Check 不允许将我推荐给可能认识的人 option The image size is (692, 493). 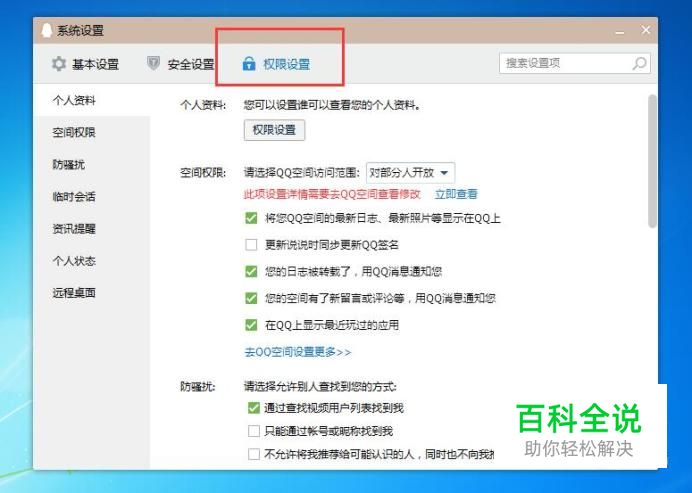coord(254,454)
